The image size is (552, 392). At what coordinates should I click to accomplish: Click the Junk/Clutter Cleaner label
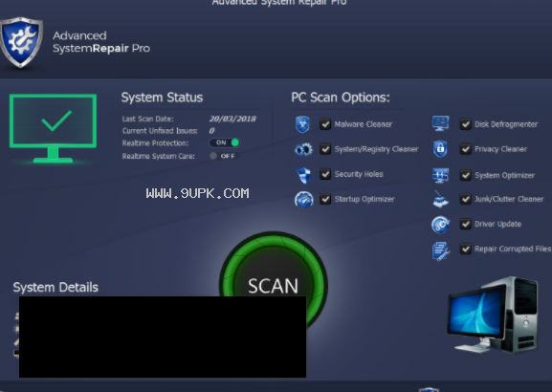(x=509, y=199)
